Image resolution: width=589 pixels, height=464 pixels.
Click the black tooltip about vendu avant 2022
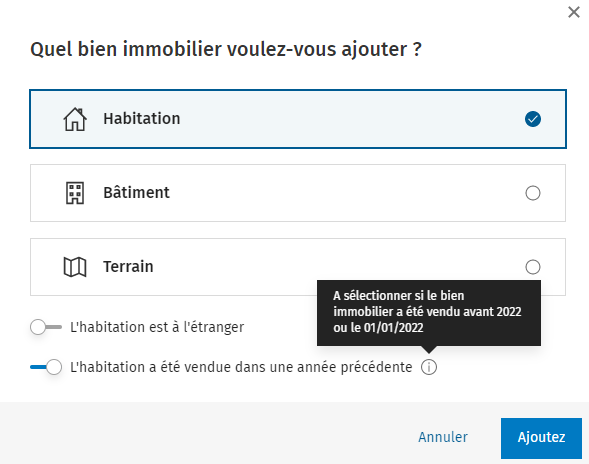[429, 313]
